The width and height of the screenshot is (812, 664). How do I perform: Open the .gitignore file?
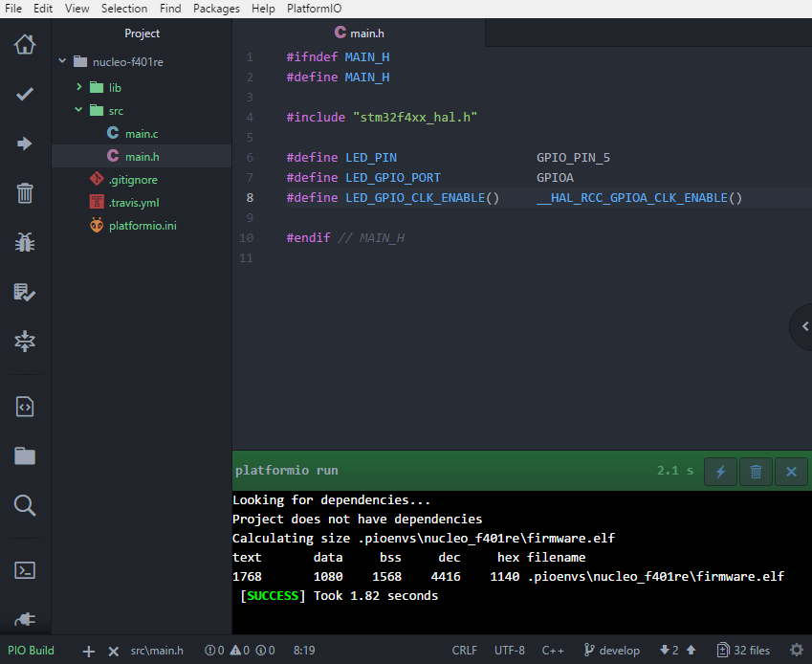pos(133,180)
